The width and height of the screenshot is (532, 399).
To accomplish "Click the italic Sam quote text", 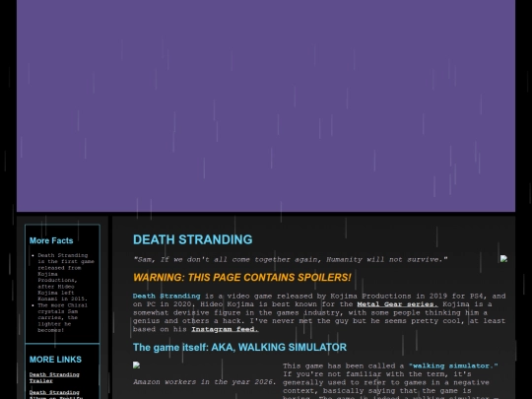I will click(291, 259).
